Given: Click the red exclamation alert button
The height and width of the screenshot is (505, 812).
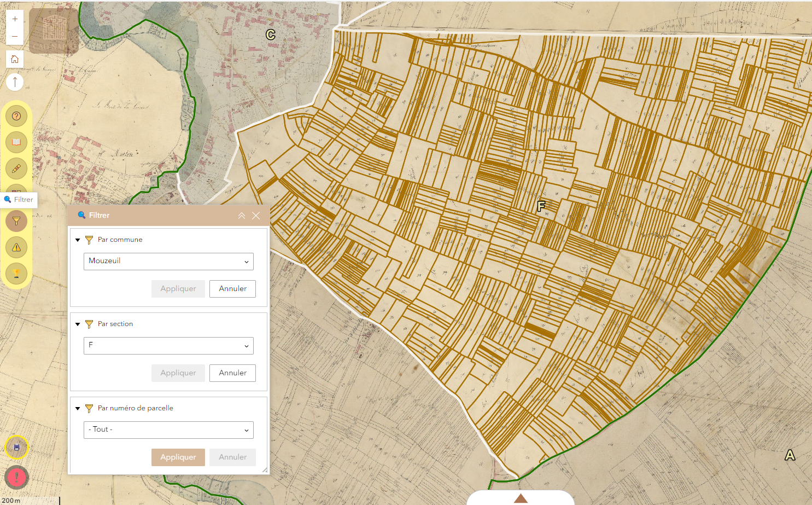Looking at the screenshot, I should (x=16, y=477).
